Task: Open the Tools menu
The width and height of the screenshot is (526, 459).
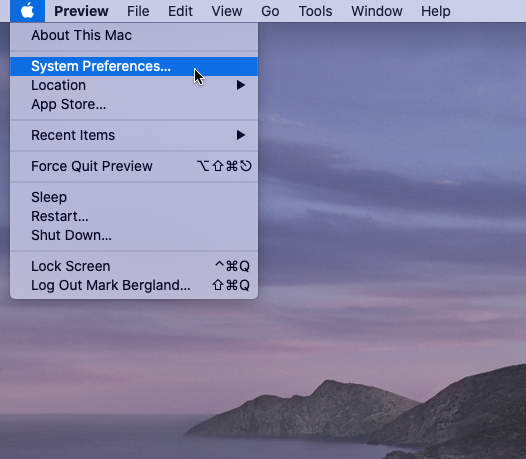Action: pyautogui.click(x=315, y=11)
